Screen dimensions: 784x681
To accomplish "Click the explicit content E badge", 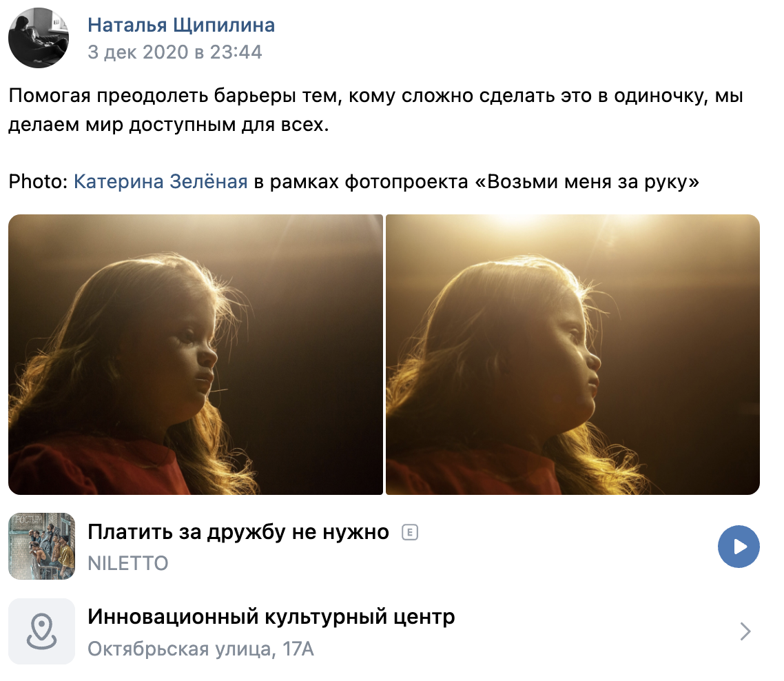I will click(410, 532).
